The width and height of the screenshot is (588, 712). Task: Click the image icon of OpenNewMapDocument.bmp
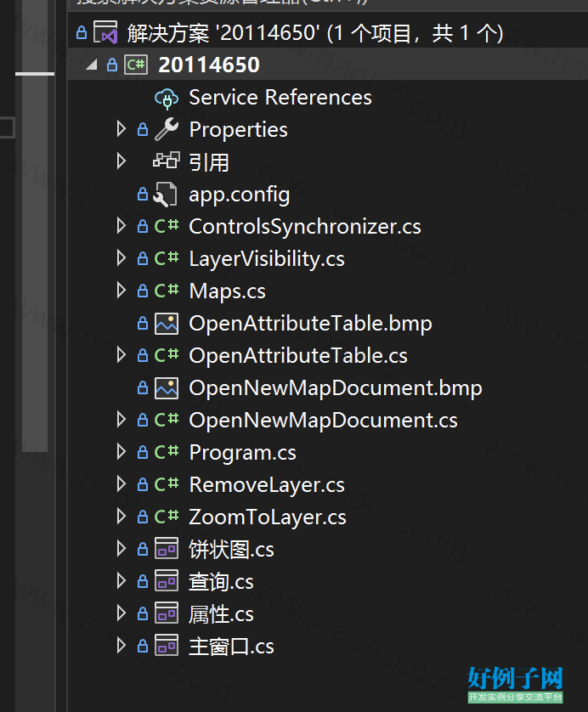pyautogui.click(x=167, y=388)
